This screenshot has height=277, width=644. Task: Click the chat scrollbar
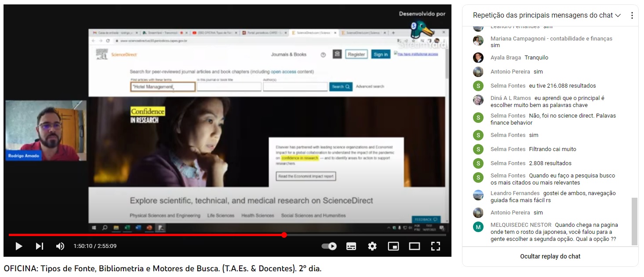coord(634,221)
